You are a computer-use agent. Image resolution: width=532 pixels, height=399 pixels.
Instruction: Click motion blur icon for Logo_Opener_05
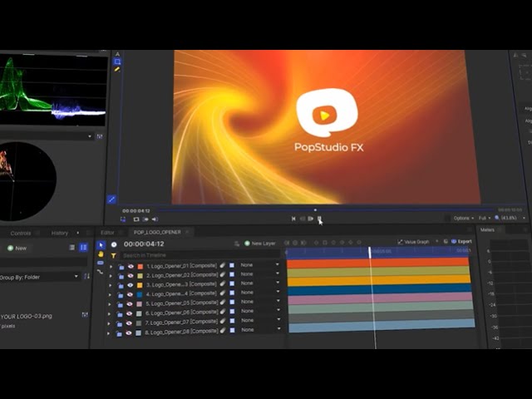click(223, 303)
